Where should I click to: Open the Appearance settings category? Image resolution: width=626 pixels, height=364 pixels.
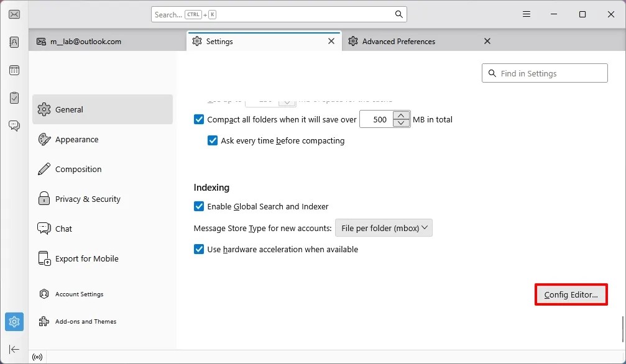point(103,139)
